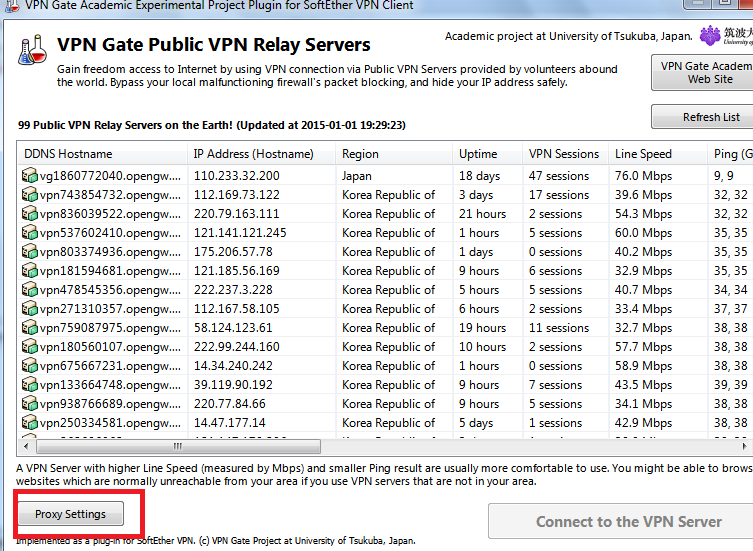Click server icon for vpn938766689.opengw row
This screenshot has width=753, height=551.
30,404
